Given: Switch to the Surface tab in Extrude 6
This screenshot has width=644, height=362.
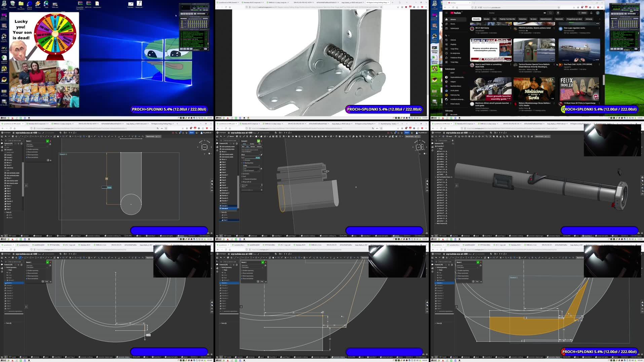Looking at the screenshot, I should (x=252, y=144).
